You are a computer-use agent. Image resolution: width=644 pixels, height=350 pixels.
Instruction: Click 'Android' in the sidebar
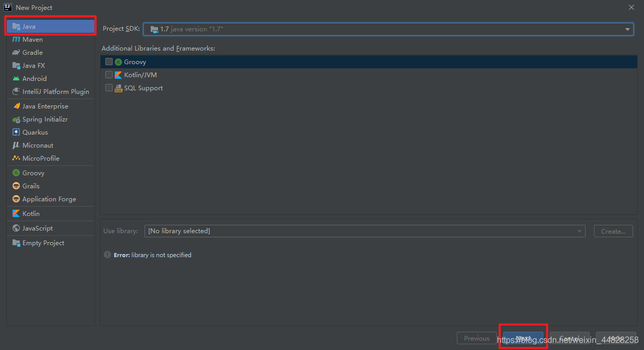[x=34, y=79]
